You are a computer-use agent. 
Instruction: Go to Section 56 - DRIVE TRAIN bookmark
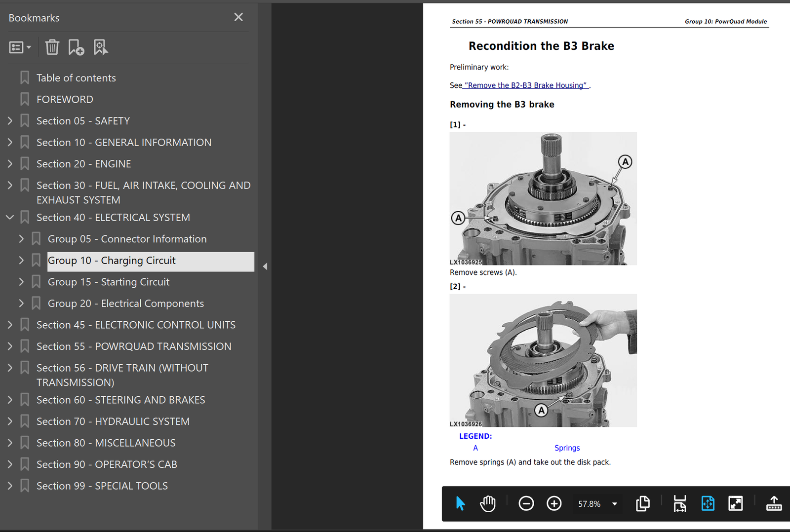122,375
